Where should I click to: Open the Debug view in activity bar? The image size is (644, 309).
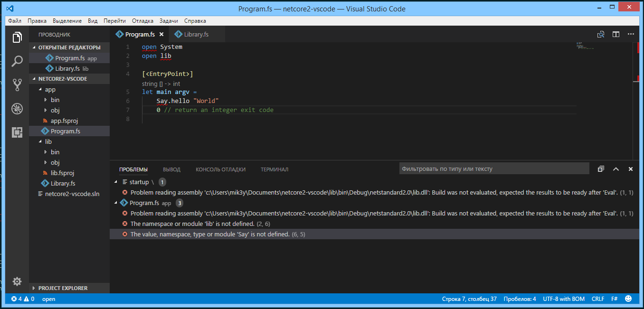(17, 109)
